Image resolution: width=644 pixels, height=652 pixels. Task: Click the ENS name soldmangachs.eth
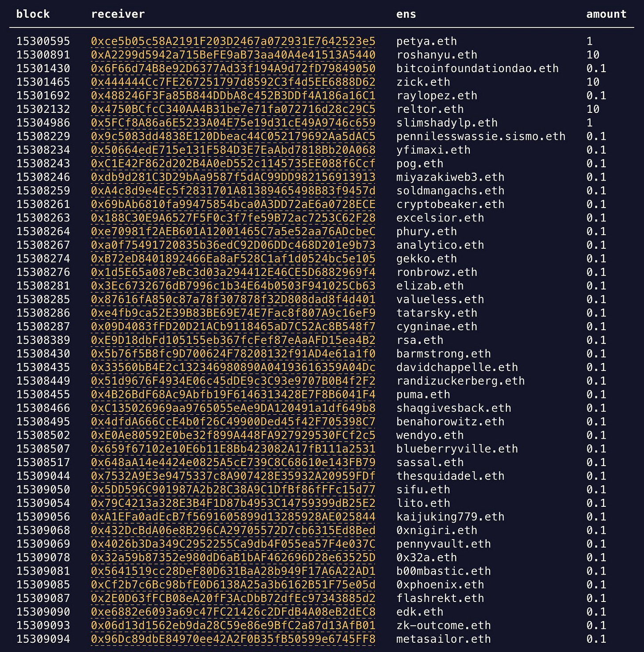click(x=450, y=191)
